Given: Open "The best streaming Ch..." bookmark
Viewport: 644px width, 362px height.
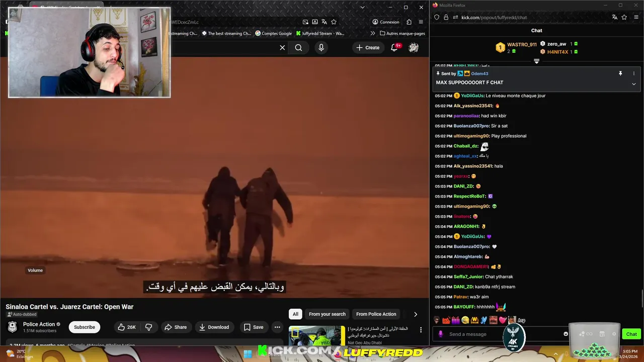Looking at the screenshot, I should [x=226, y=33].
